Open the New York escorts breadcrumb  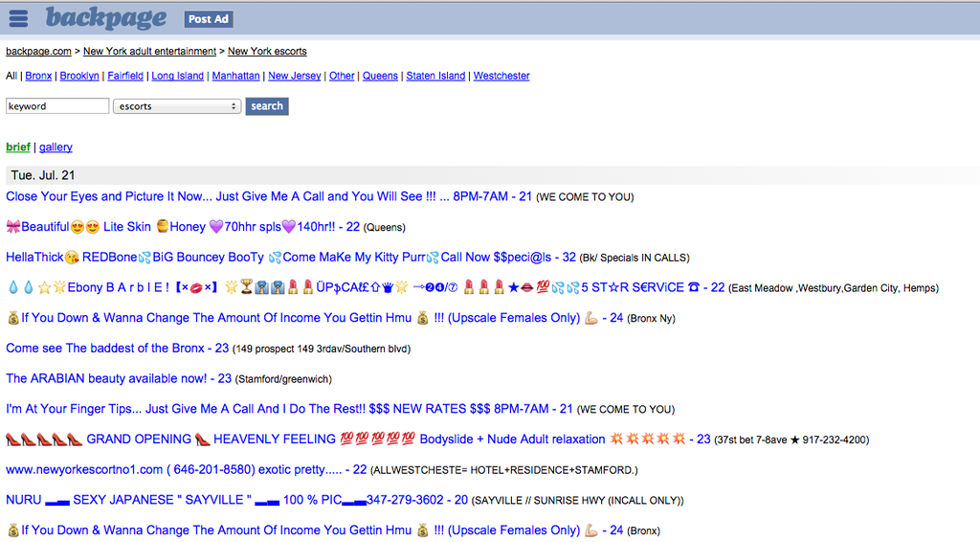267,52
